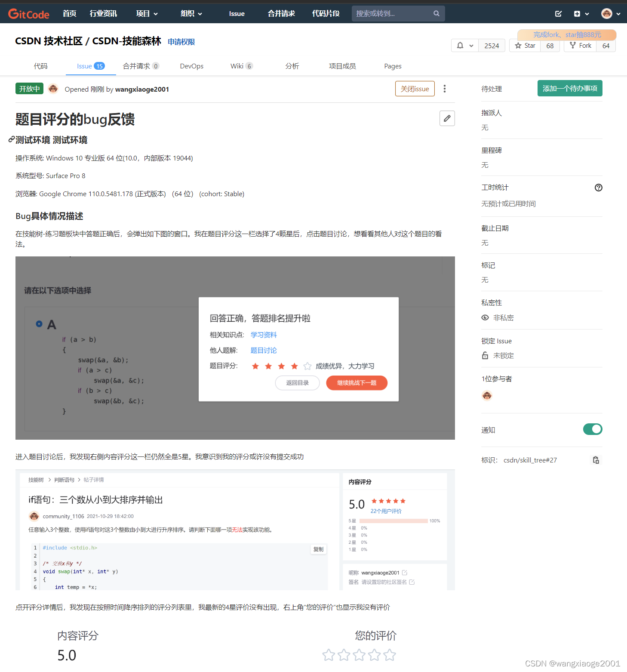Viewport: 627px width, 672px height.
Task: Open the user avatar menu
Action: click(607, 14)
